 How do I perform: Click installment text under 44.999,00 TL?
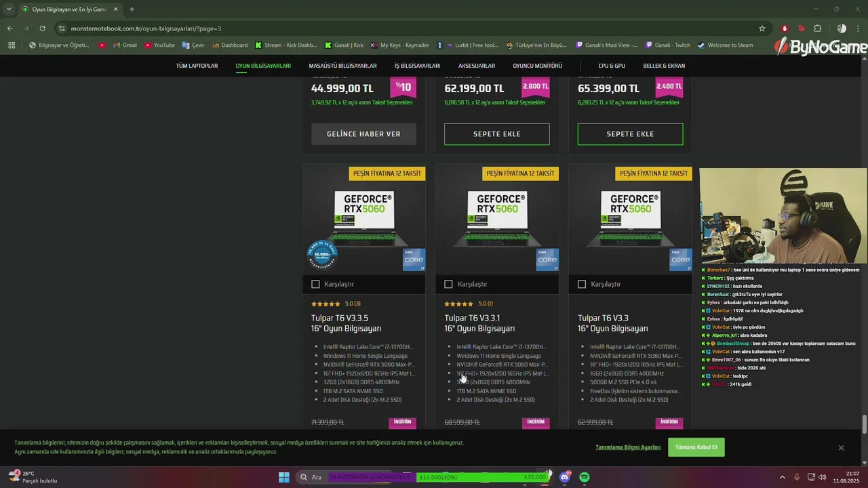[361, 103]
